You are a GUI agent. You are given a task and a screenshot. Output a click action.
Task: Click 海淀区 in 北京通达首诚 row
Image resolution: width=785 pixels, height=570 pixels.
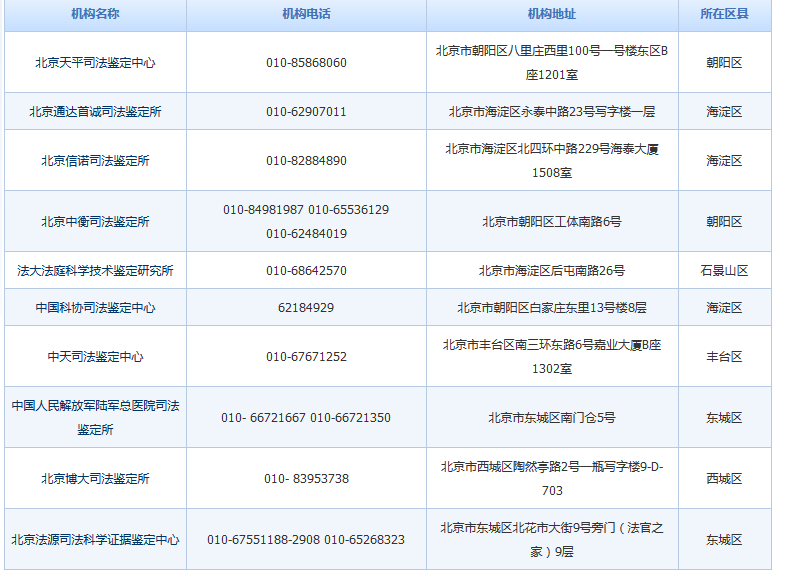pyautogui.click(x=724, y=112)
